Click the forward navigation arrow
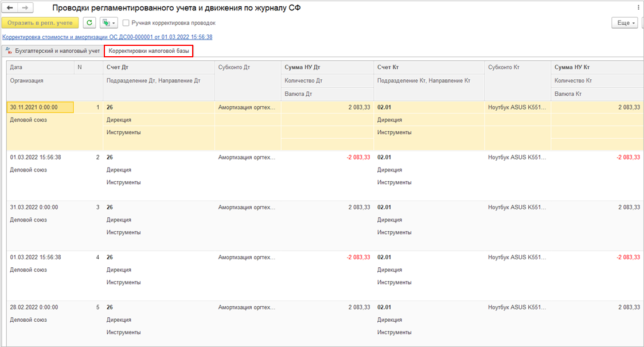 click(x=26, y=9)
